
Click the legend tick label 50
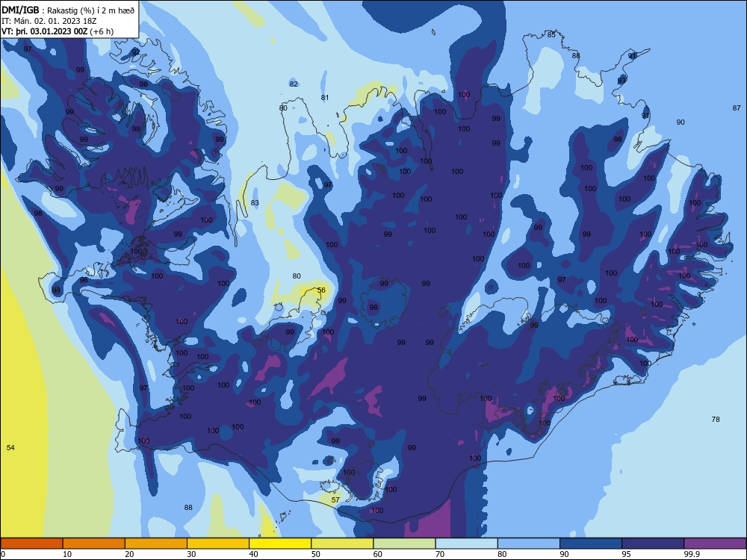coord(315,554)
